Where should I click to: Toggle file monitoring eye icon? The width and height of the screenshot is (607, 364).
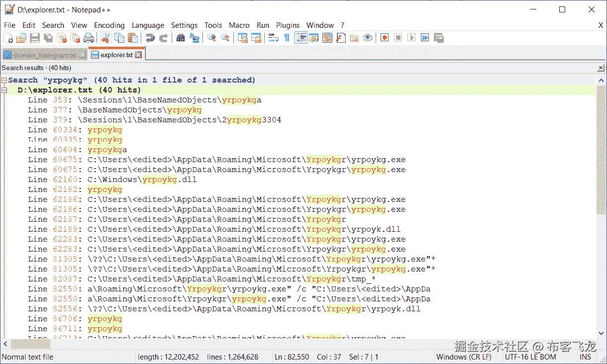point(368,38)
